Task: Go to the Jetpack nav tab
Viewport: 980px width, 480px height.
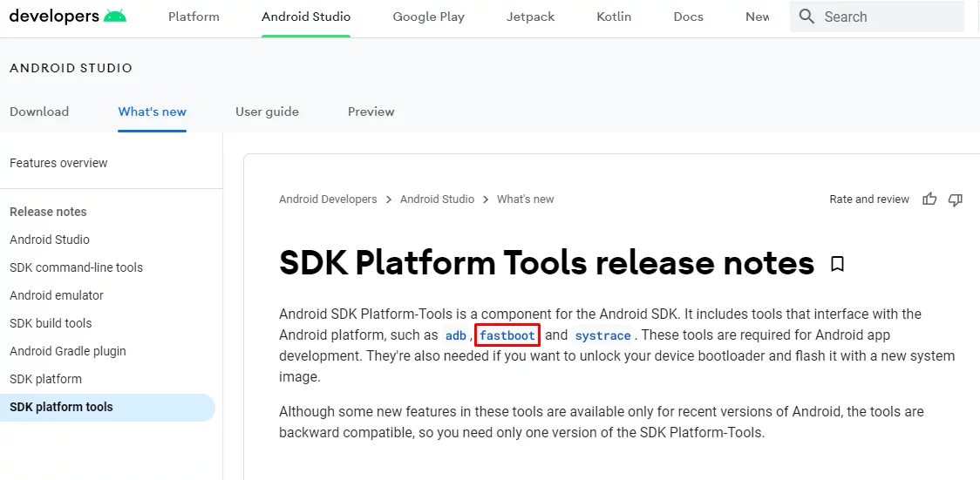Action: (531, 17)
